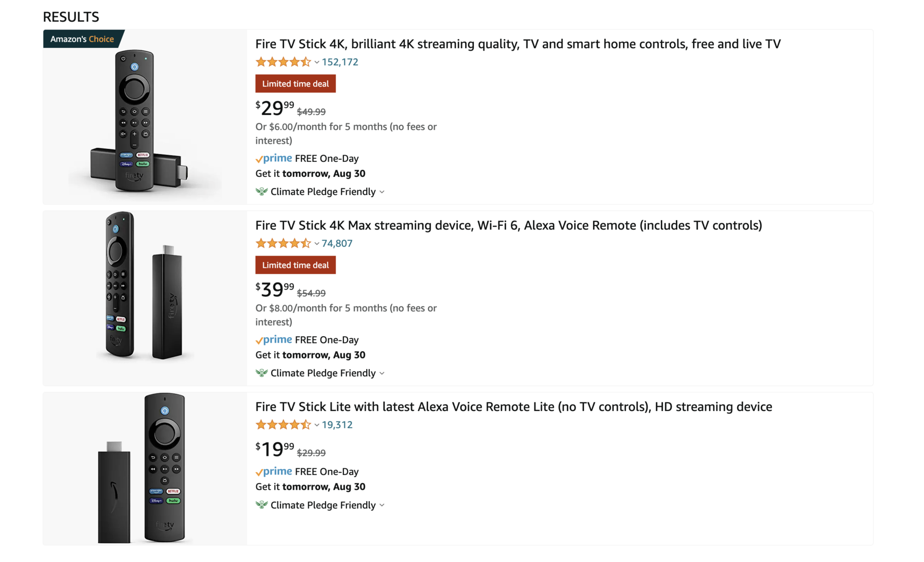The image size is (924, 562).
Task: Click the Amazon's Choice badge
Action: tap(82, 39)
